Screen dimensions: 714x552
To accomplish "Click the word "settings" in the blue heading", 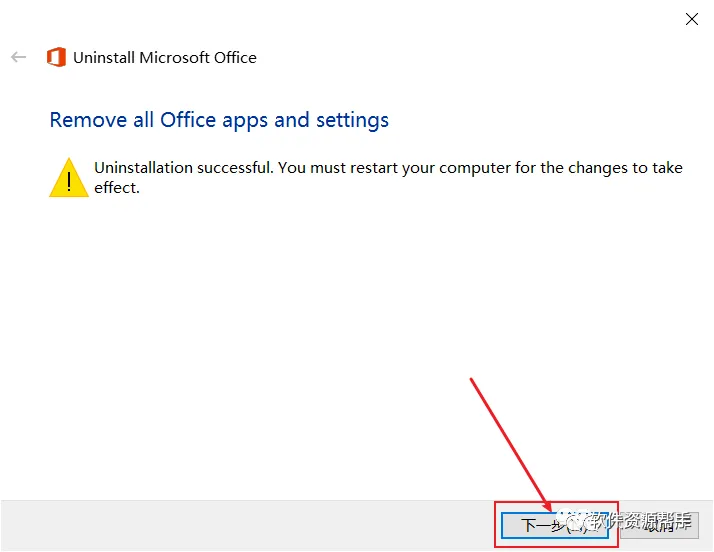I will [352, 120].
